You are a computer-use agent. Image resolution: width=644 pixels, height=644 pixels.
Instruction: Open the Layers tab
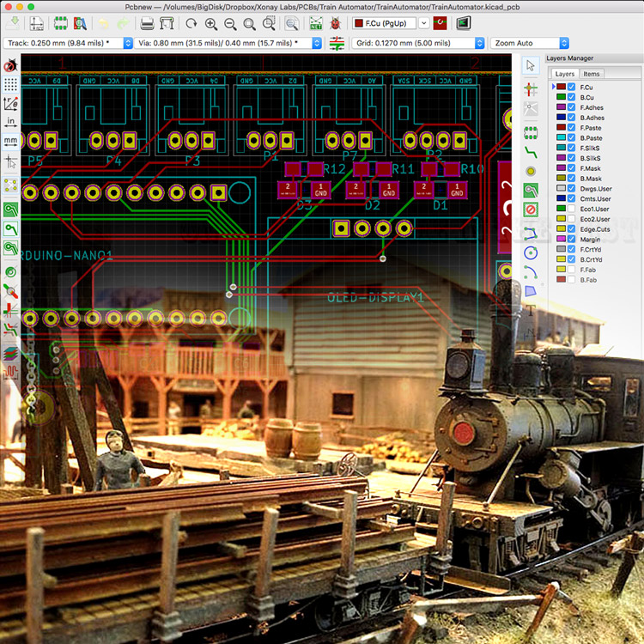pos(564,74)
